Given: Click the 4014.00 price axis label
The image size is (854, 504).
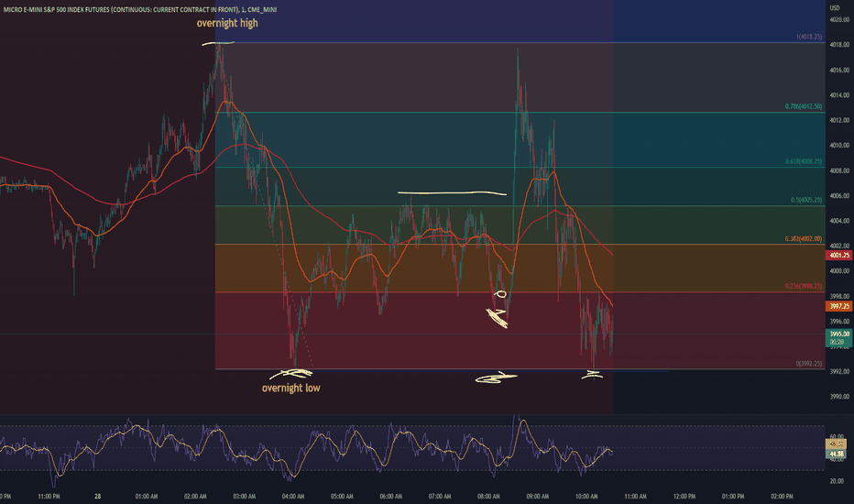Looking at the screenshot, I should (839, 94).
